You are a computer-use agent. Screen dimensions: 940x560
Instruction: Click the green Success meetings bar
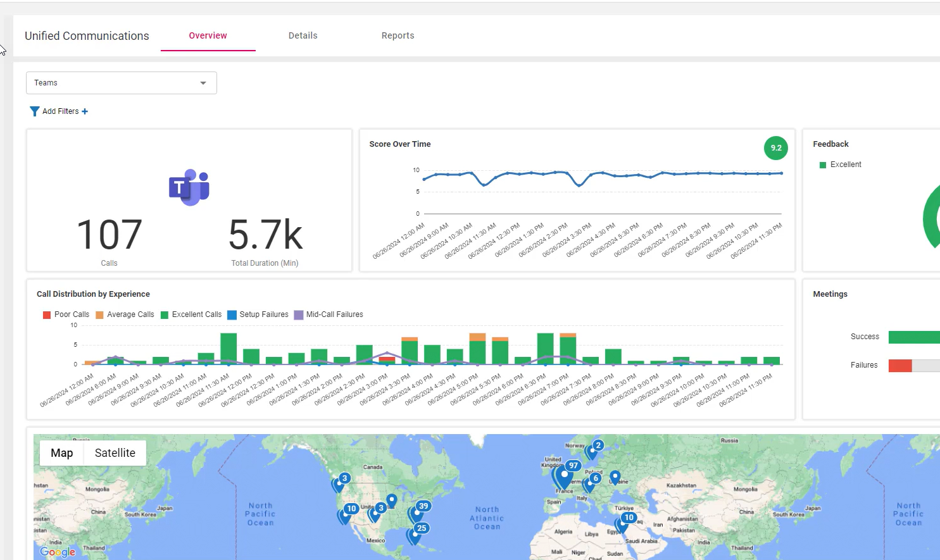click(x=914, y=337)
